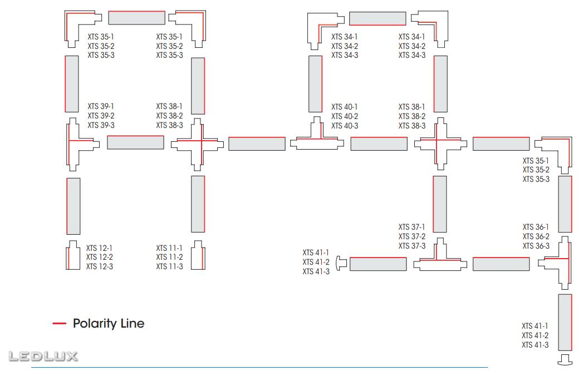Select the XTS 11-2 label

169,257
